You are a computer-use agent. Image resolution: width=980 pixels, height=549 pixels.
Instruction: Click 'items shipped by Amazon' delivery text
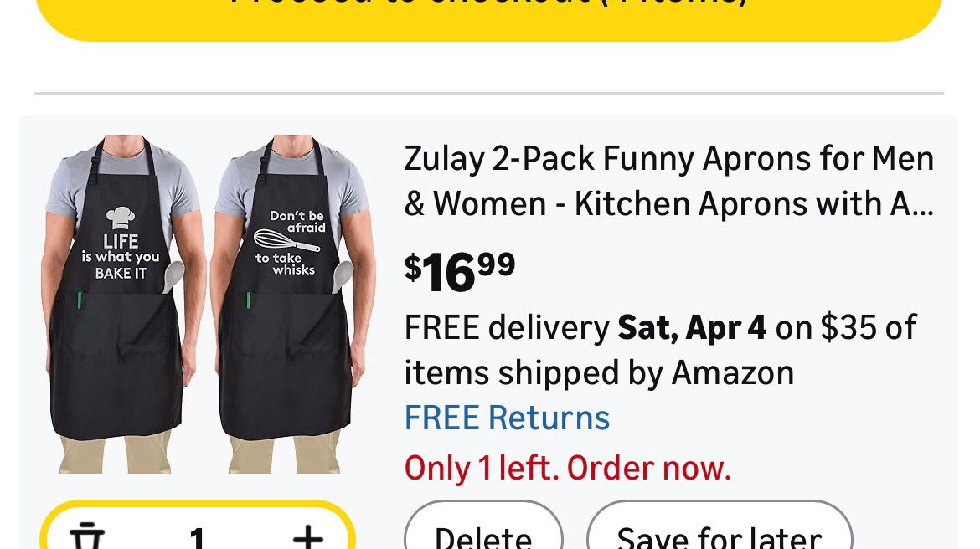tap(599, 373)
